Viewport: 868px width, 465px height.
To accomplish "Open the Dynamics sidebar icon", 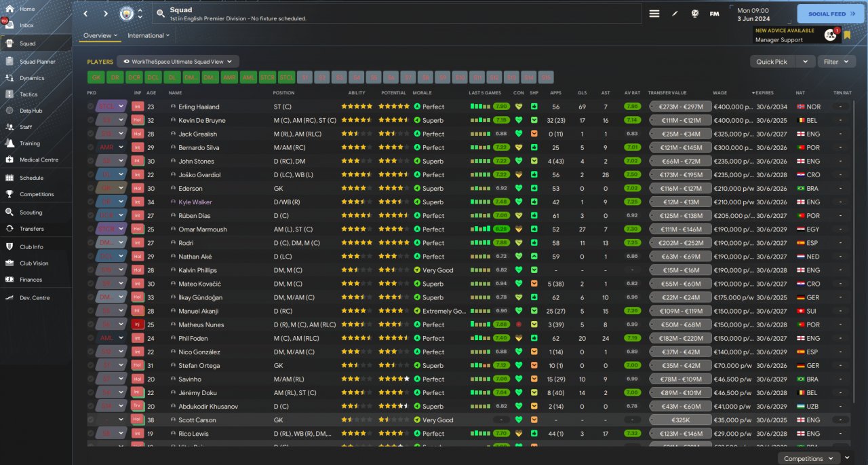I will [x=10, y=78].
